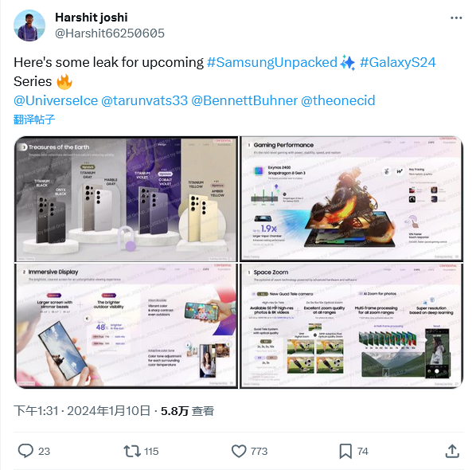
Task: Open the three-dot more options menu
Action: (x=456, y=18)
